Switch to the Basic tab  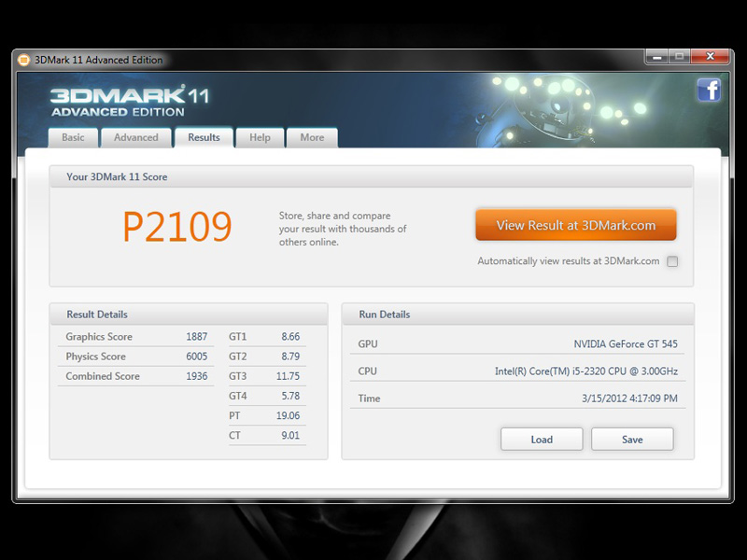[73, 137]
